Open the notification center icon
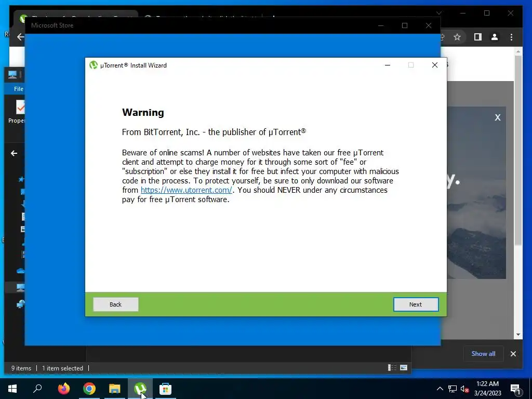This screenshot has width=532, height=399. click(x=515, y=389)
